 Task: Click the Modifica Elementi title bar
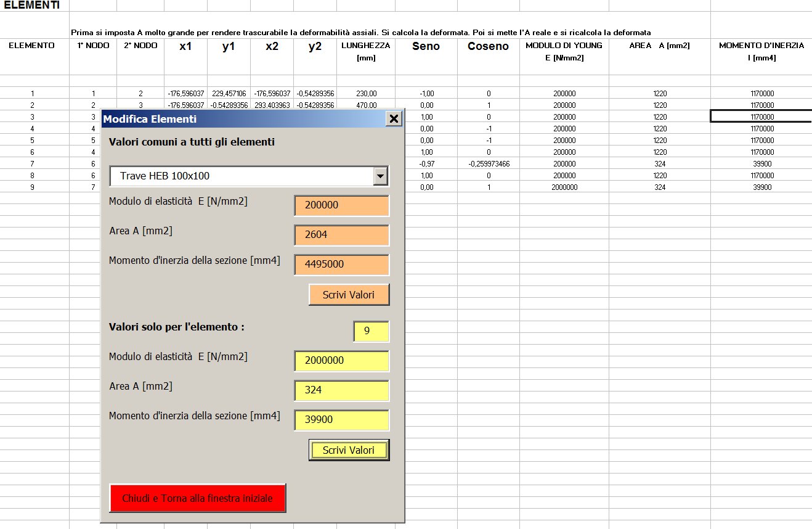(243, 119)
